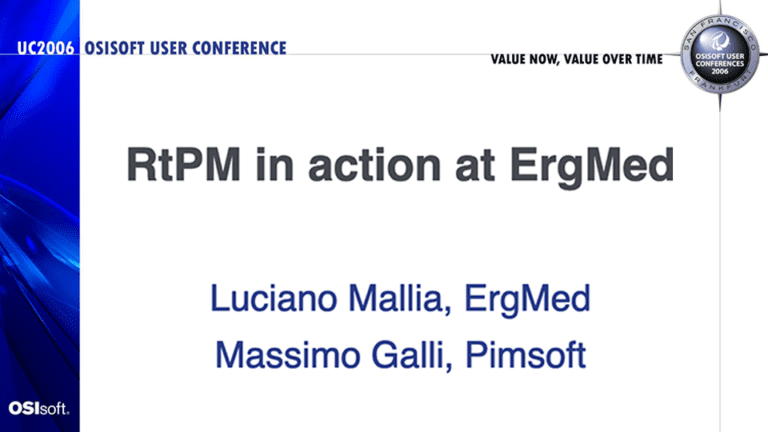
Task: Click the word 'action' in the title
Action: 374,166
